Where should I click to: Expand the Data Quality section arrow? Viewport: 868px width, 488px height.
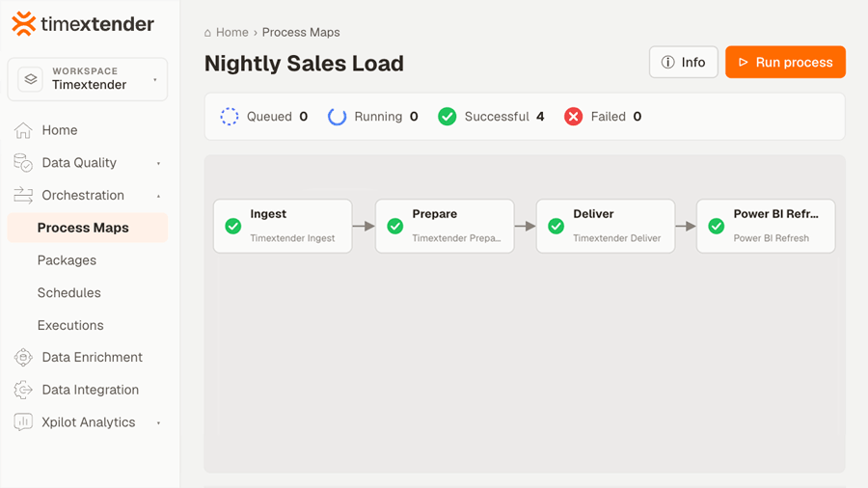158,163
